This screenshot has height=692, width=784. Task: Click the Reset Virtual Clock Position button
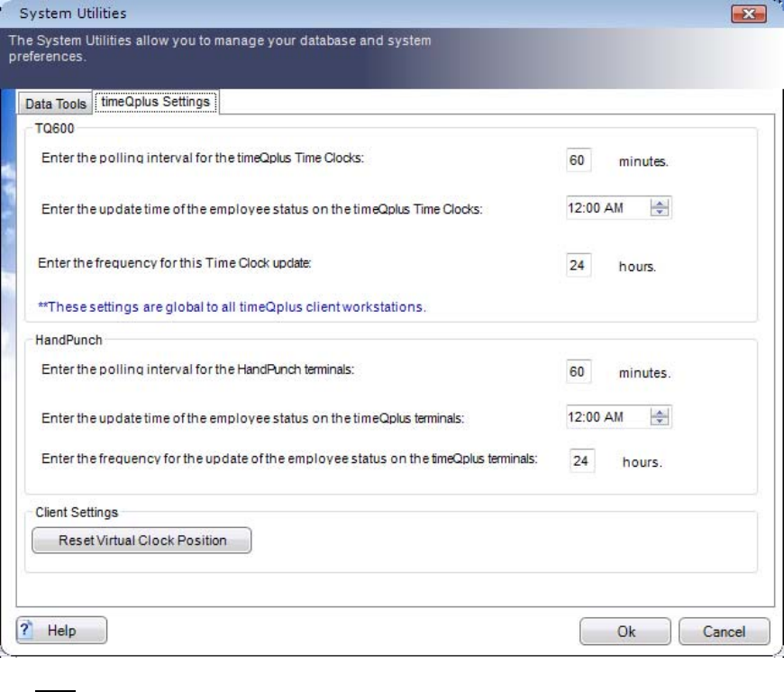pyautogui.click(x=142, y=540)
